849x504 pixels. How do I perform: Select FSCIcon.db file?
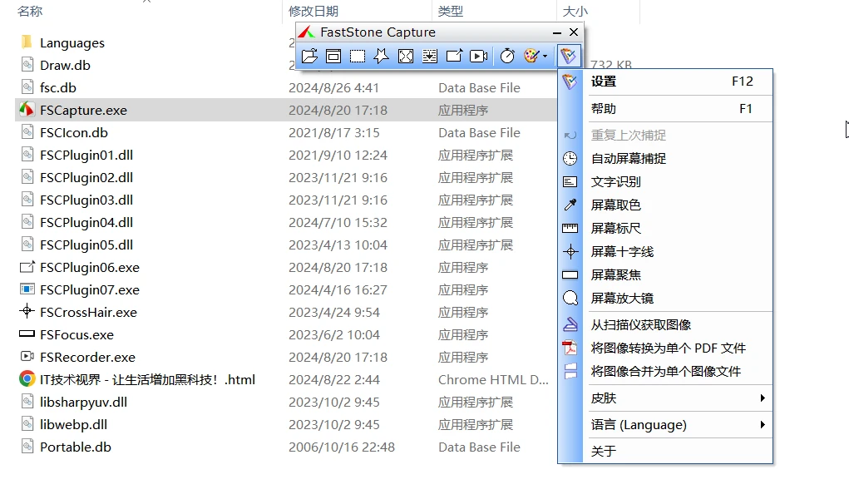74,132
